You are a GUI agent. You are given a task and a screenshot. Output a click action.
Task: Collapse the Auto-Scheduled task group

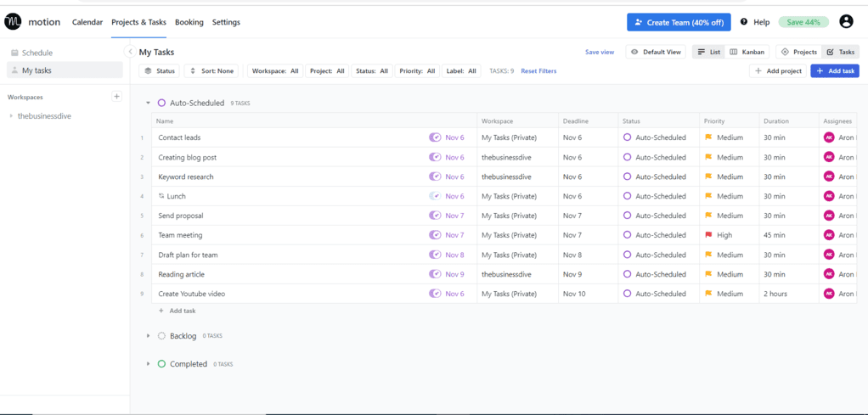(148, 103)
